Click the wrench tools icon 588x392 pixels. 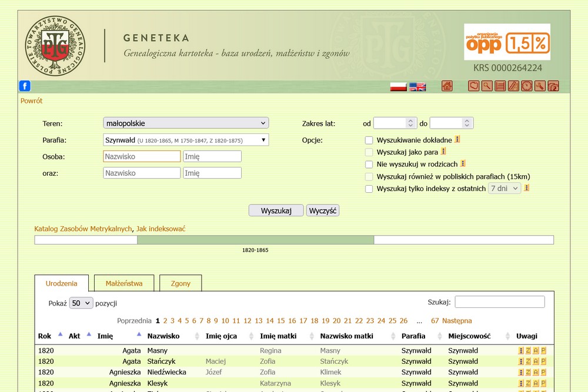click(540, 86)
